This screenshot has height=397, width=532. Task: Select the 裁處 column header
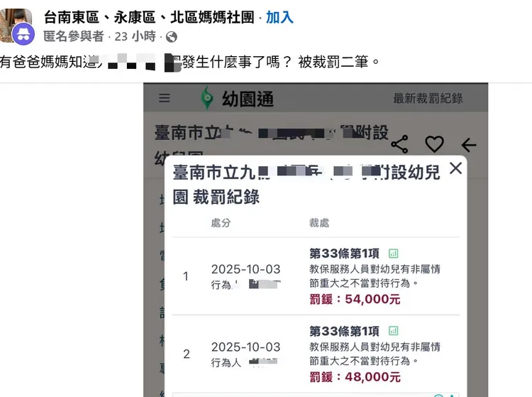(319, 223)
